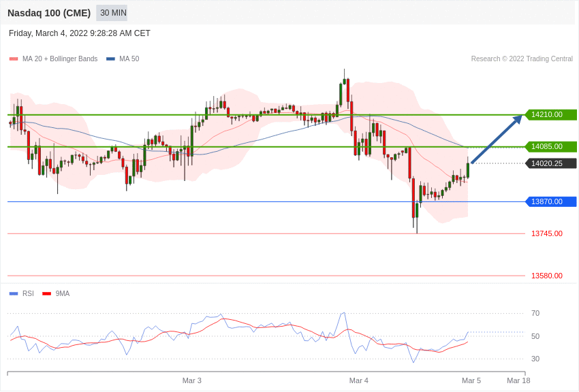Screen dimensions: 579x392
Task: Click the 9MA legend marker
Action: pos(47,293)
